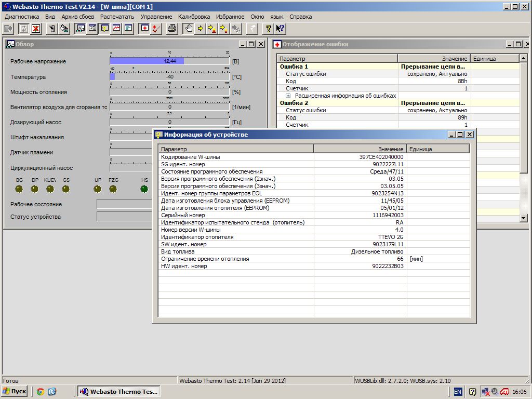The height and width of the screenshot is (399, 532).
Task: Click the Единица column header in device info
Action: [x=438, y=149]
